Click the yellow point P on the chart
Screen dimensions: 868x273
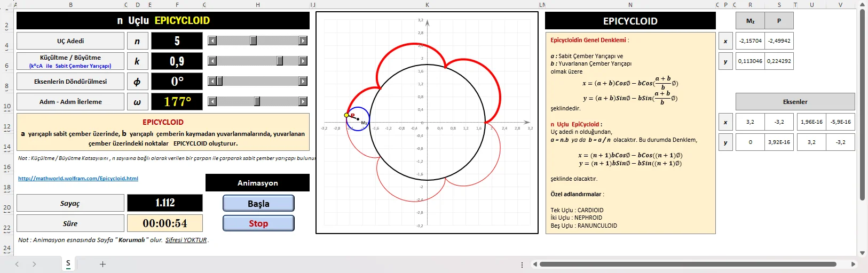346,115
